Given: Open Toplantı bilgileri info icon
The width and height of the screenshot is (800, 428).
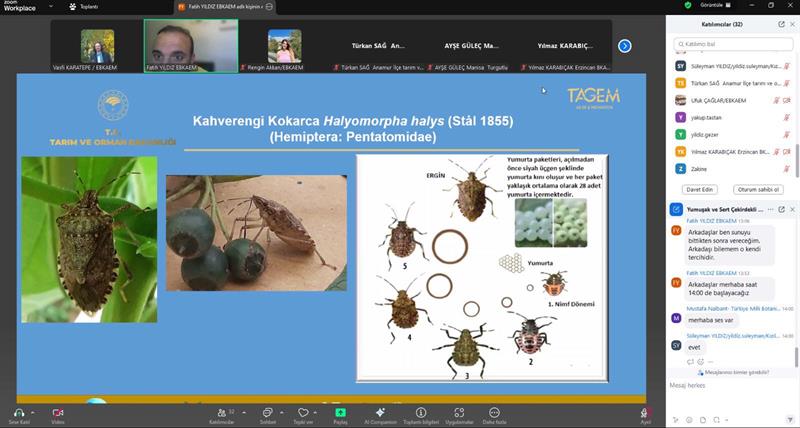Looking at the screenshot, I should [419, 411].
